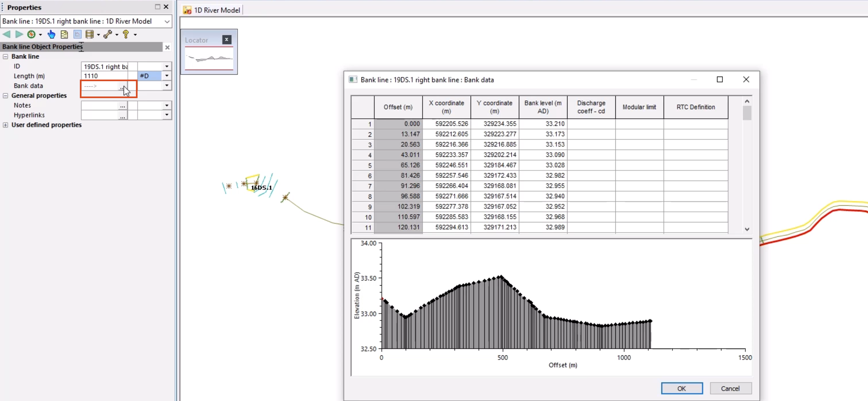This screenshot has width=868, height=401.
Task: Open dropdown arrow beside green target icon
Action: pos(40,35)
